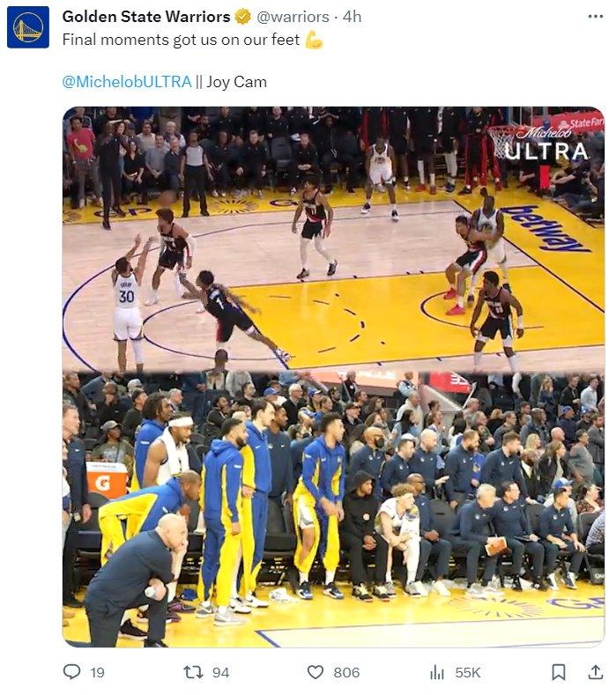Open the @warriors handle

click(293, 17)
